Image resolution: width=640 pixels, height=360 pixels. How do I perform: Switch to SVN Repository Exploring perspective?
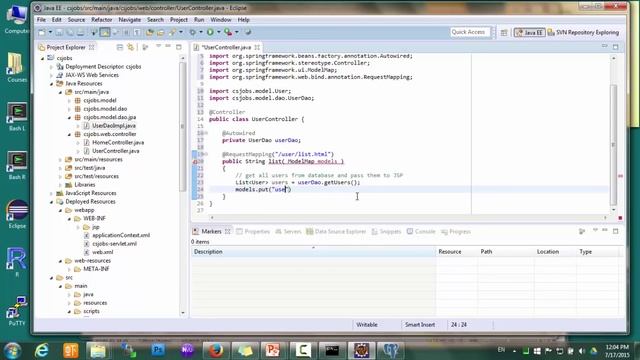pyautogui.click(x=584, y=32)
